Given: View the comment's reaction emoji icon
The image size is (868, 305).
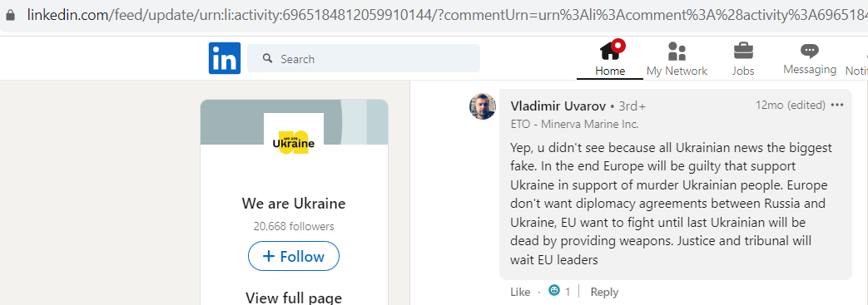Looking at the screenshot, I should [x=554, y=290].
